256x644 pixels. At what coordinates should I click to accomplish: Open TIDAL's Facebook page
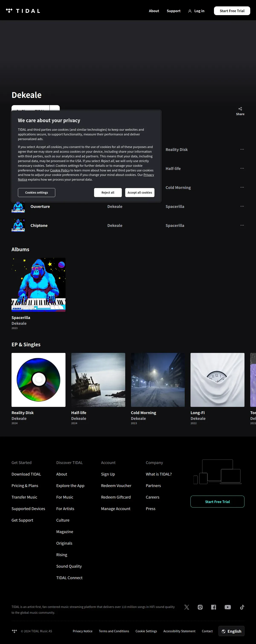pos(214,607)
